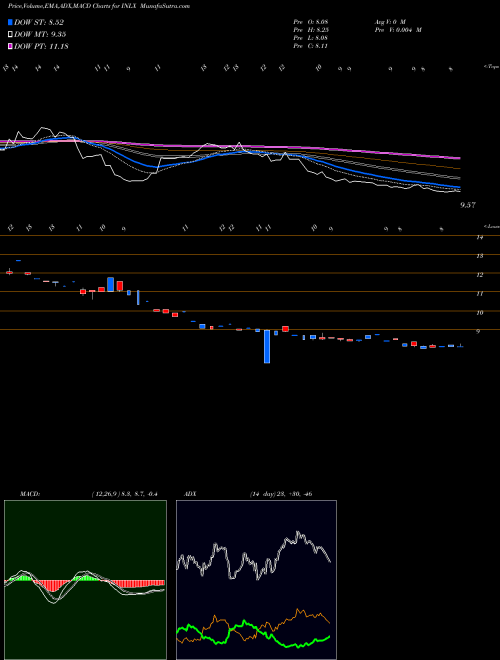
Task: Select the 'DOW MT: 9.33' legend label
Action: pos(40,35)
